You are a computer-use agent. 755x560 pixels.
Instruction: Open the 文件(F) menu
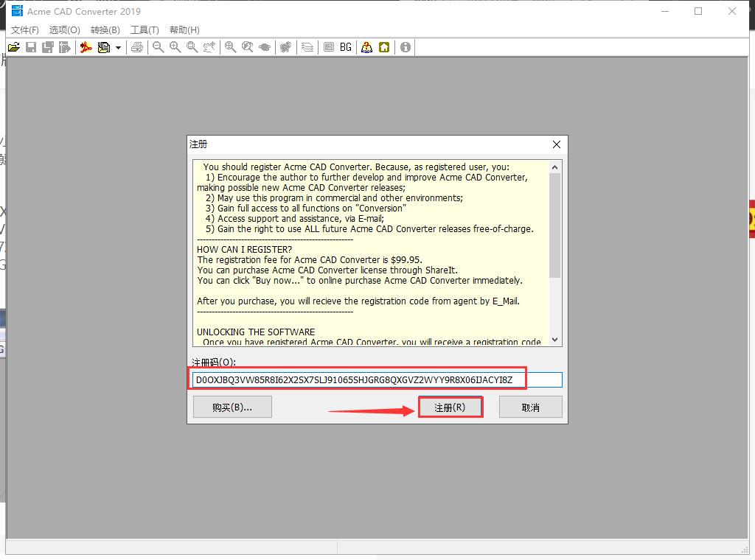[x=25, y=29]
